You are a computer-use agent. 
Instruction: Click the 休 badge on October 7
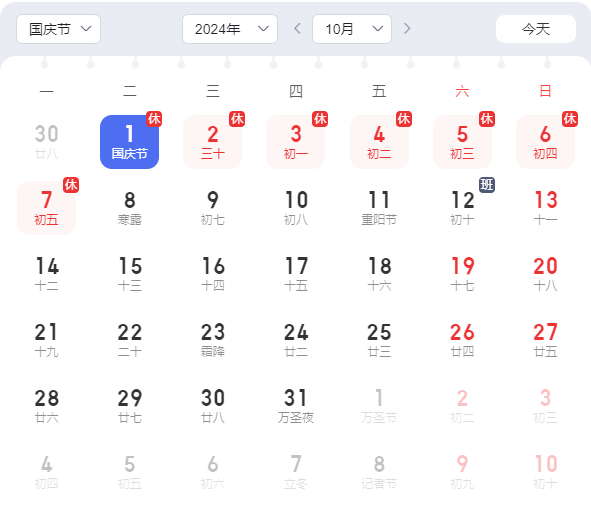pos(71,185)
